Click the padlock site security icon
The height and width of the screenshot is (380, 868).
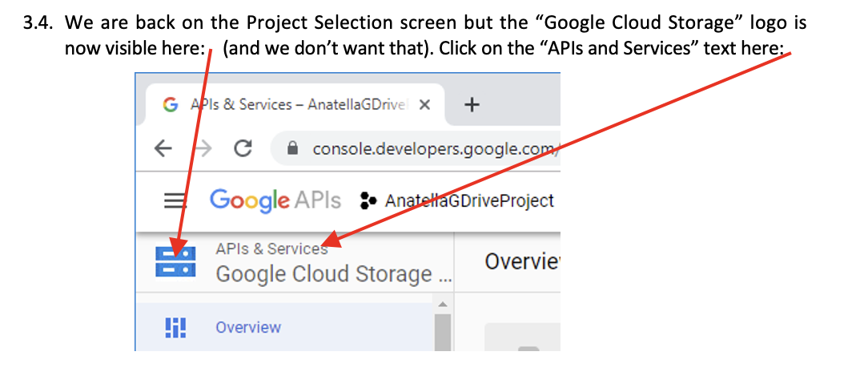(x=292, y=149)
